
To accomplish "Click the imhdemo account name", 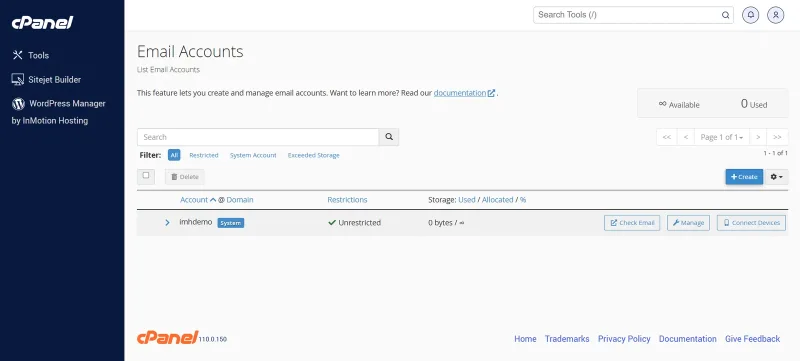I will point(196,222).
